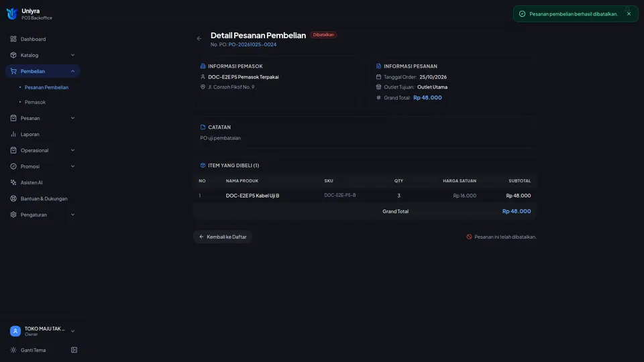The height and width of the screenshot is (362, 644).
Task: Click the Katalog box icon
Action: 13,55
